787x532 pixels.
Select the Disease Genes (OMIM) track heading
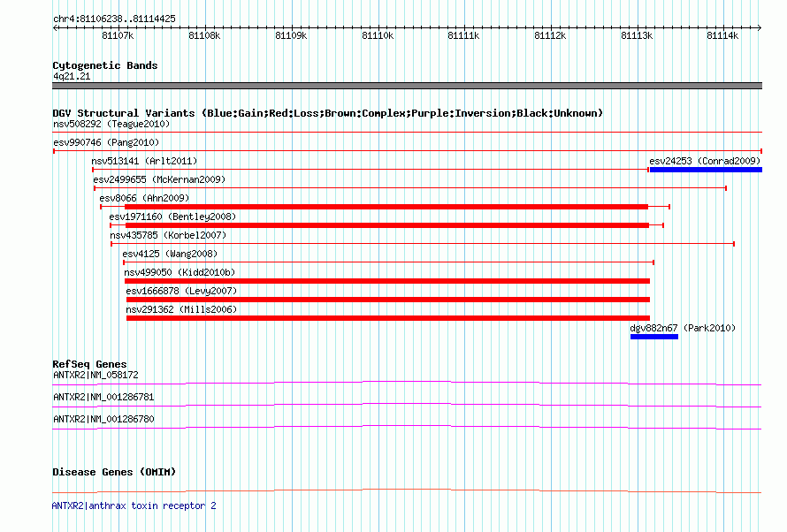point(114,472)
